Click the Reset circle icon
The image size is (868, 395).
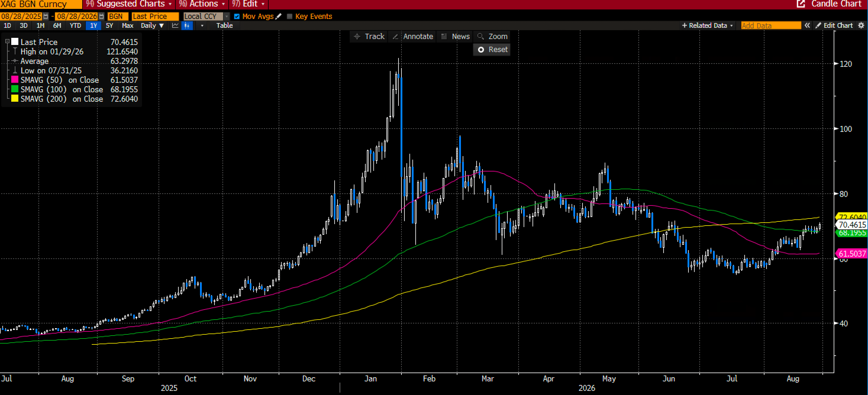[x=481, y=49]
